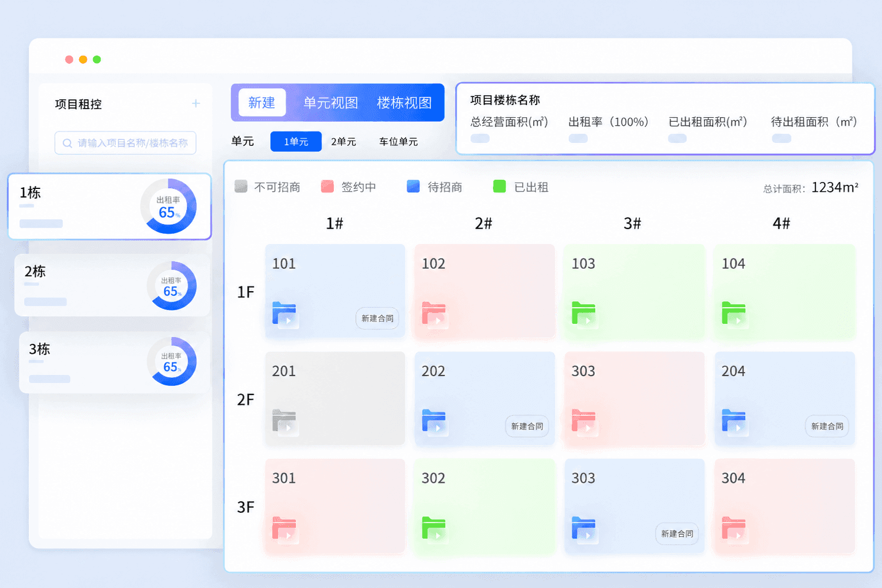Screen dimensions: 882x588
Task: Click the 2F floor row label
Action: click(x=245, y=400)
